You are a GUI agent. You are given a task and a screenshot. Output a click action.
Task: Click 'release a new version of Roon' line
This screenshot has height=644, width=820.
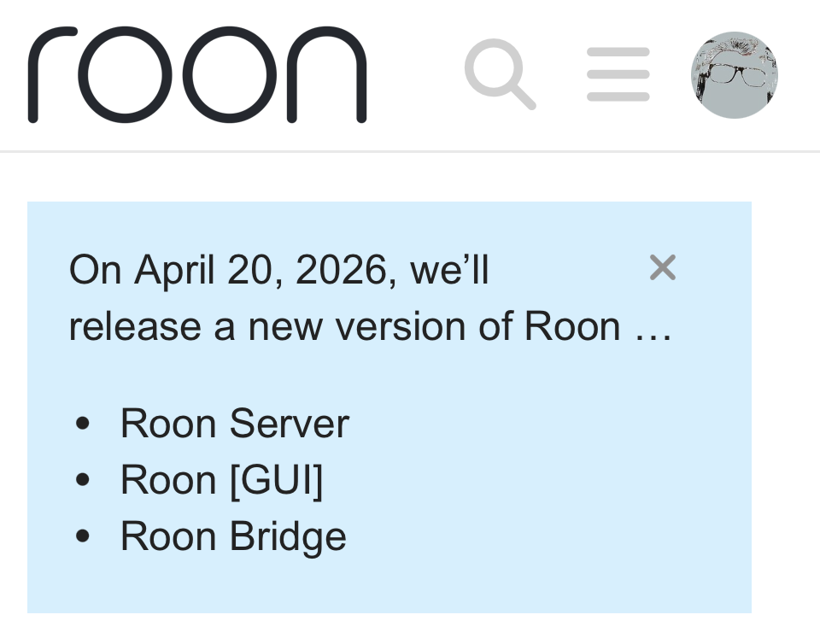click(344, 327)
